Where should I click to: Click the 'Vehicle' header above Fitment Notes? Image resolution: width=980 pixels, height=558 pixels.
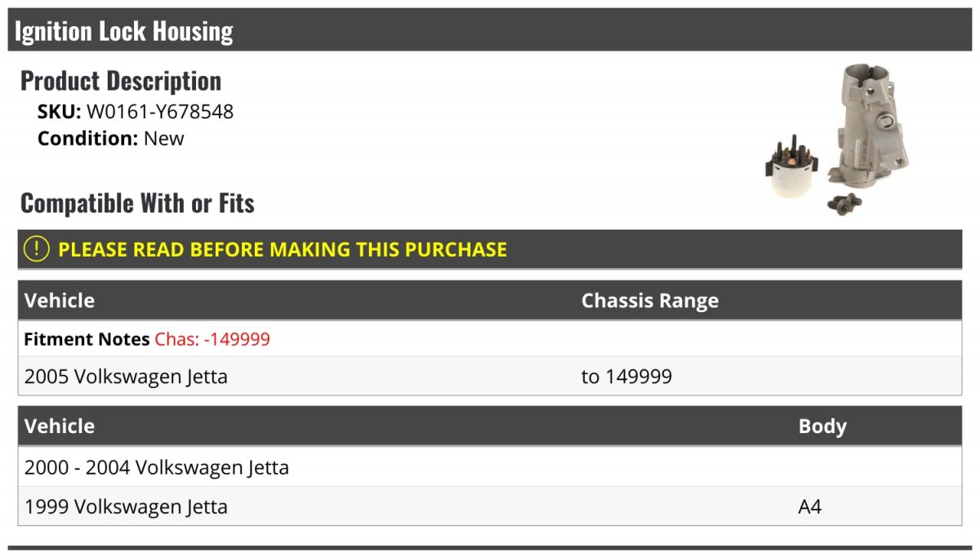click(x=60, y=301)
